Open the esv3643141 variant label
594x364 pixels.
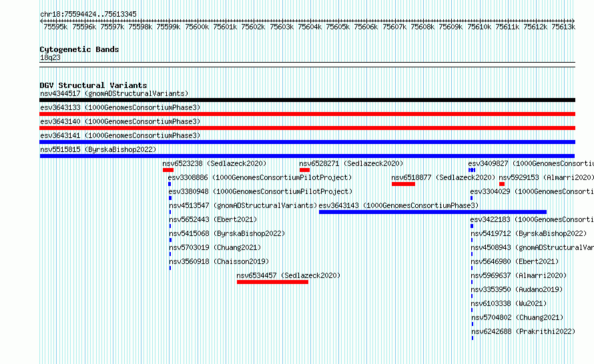(x=120, y=135)
